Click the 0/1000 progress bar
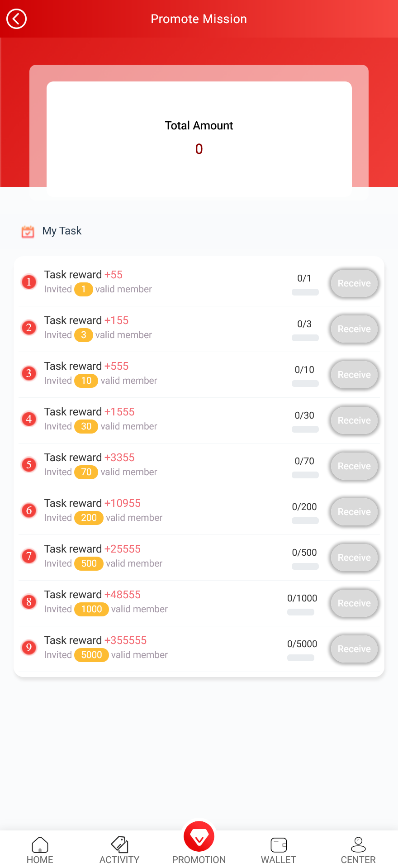 pyautogui.click(x=301, y=612)
